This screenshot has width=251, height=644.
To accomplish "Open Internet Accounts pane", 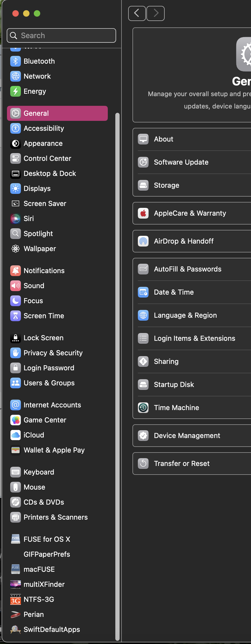I will click(x=57, y=405).
